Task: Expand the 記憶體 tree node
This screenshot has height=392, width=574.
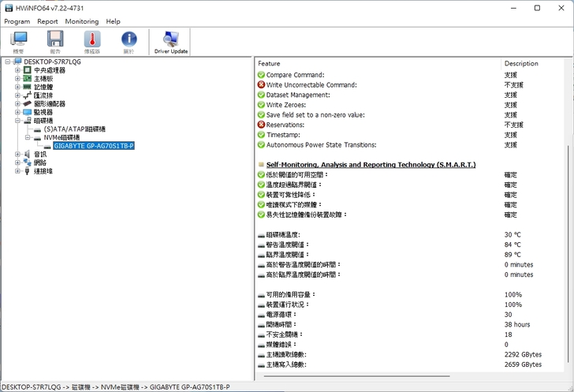Action: point(17,87)
